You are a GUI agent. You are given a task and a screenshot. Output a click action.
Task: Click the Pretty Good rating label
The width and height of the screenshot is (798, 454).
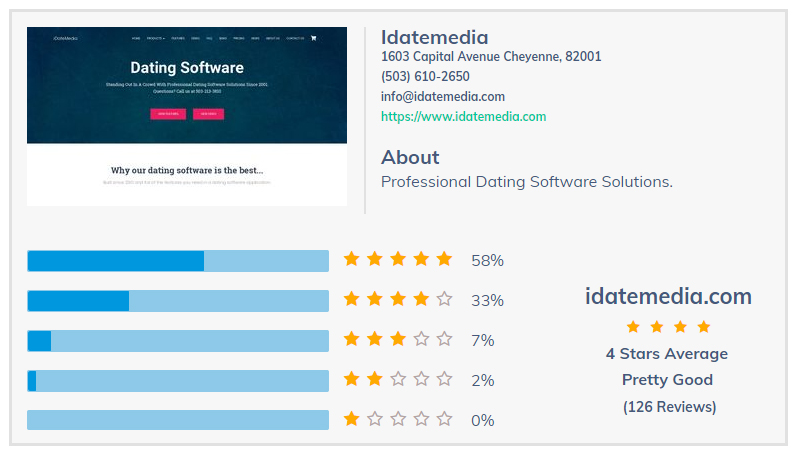pos(667,380)
